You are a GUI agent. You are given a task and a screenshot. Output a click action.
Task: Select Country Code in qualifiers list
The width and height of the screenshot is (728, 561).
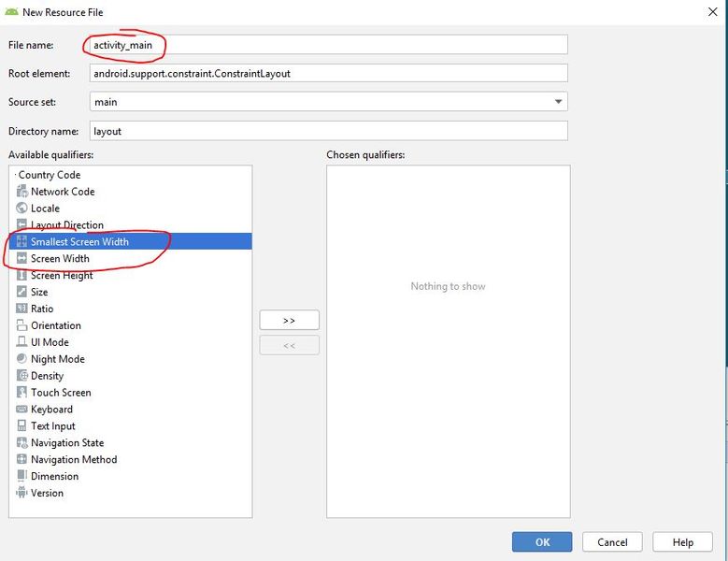pyautogui.click(x=50, y=175)
